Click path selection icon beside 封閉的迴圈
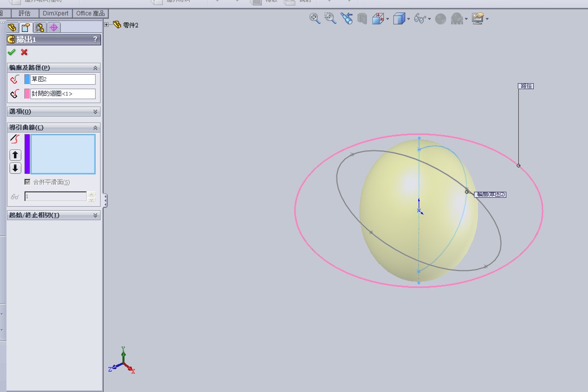 [x=15, y=94]
